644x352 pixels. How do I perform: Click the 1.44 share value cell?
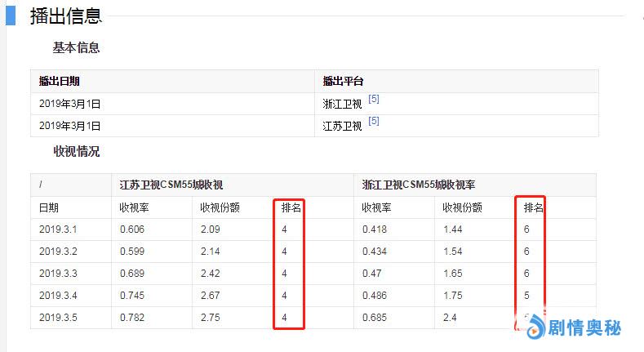(x=453, y=229)
